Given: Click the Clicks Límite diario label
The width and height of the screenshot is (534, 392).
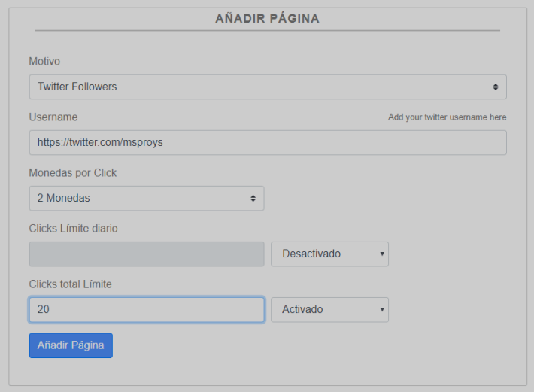Looking at the screenshot, I should 73,229.
